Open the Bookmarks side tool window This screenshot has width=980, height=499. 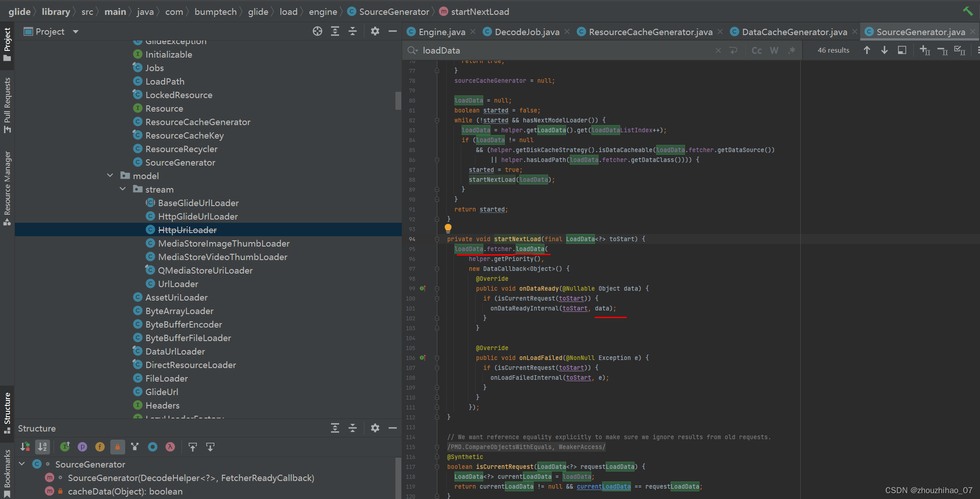click(x=7, y=473)
